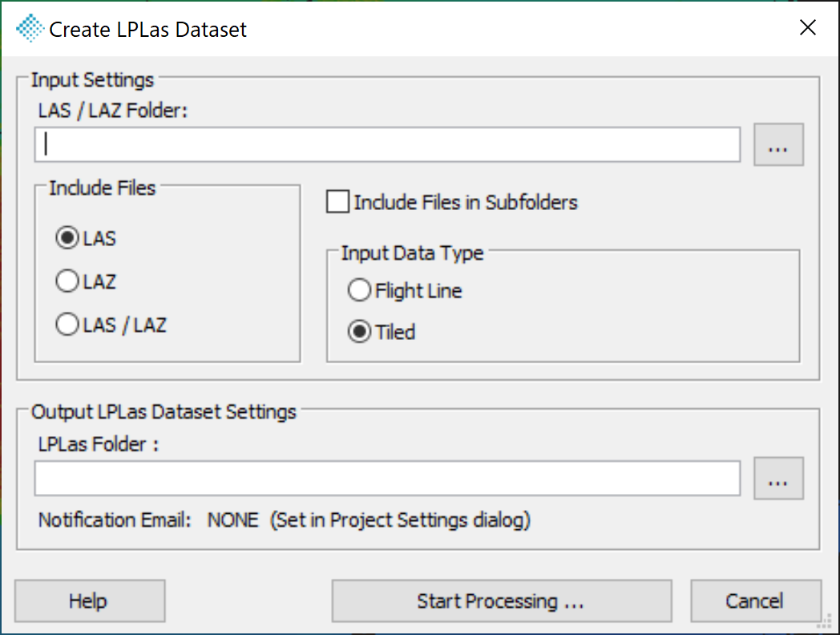Click the LP360 app icon in title bar
This screenshot has height=635, width=840.
(29, 28)
